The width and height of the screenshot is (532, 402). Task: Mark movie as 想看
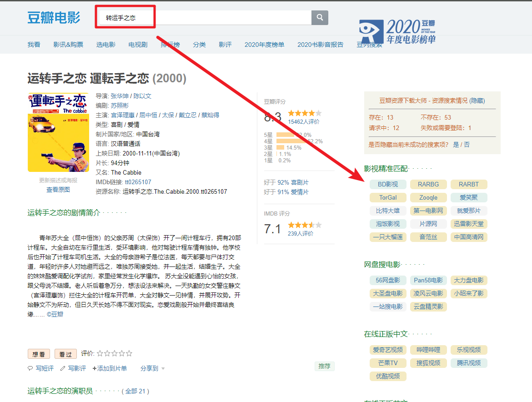tap(39, 354)
